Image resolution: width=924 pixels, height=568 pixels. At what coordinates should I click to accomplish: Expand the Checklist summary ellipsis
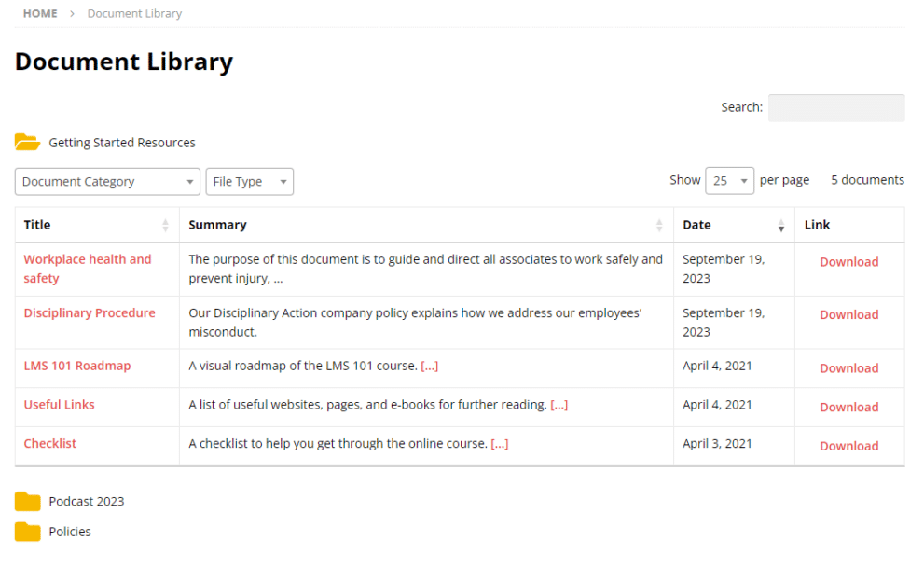(x=500, y=443)
